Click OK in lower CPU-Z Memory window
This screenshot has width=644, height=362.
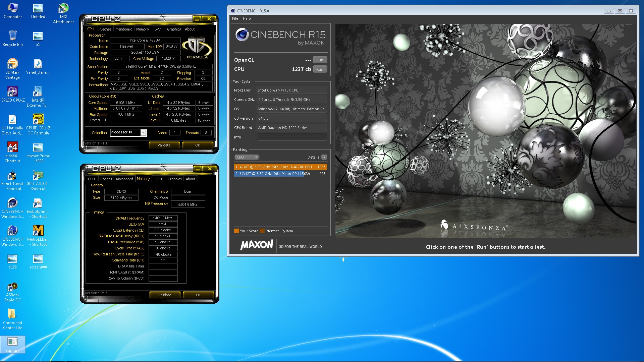(x=198, y=295)
